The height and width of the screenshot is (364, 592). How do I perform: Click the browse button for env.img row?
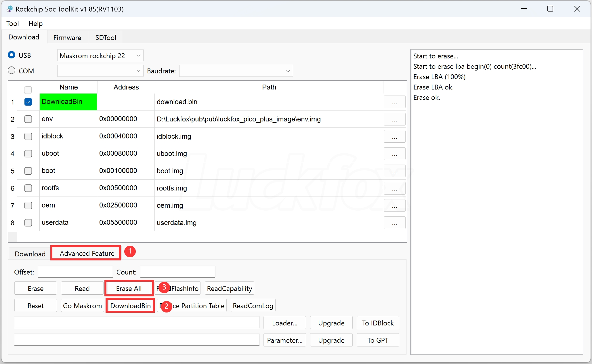coord(394,119)
